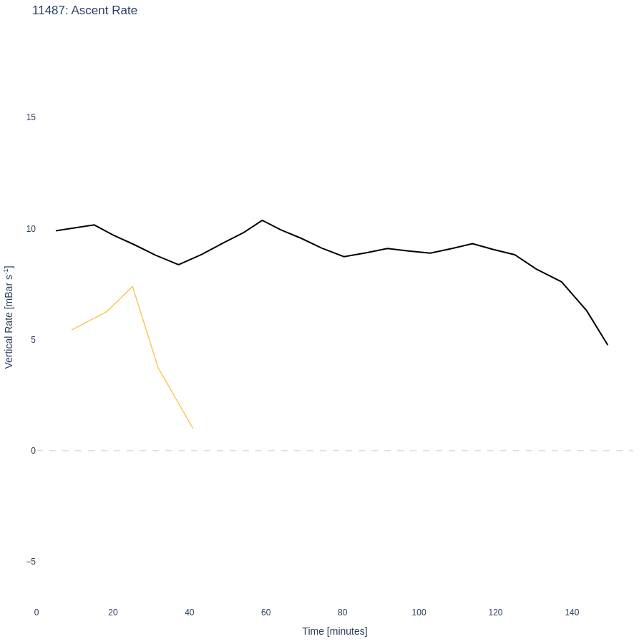644x644 pixels.
Task: Click the x-axis tick label 60
Action: 266,613
